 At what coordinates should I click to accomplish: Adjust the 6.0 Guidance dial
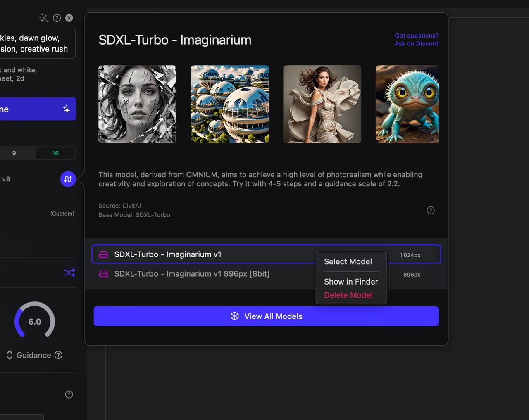pyautogui.click(x=35, y=321)
